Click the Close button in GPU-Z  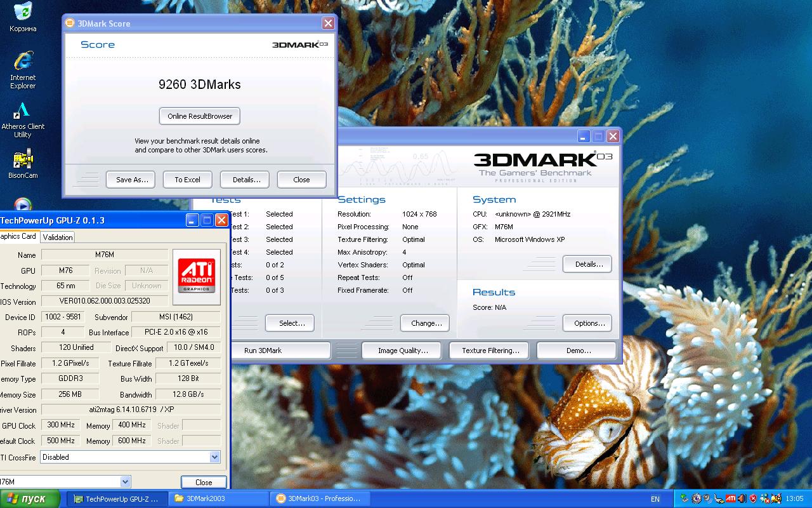click(x=204, y=482)
